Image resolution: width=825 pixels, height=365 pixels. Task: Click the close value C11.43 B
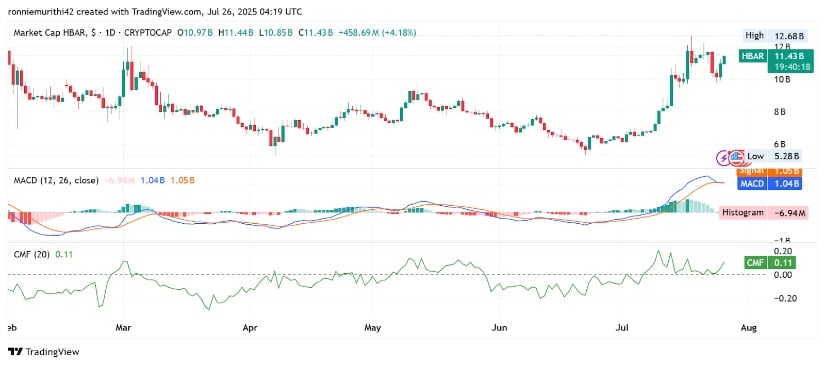tap(316, 33)
